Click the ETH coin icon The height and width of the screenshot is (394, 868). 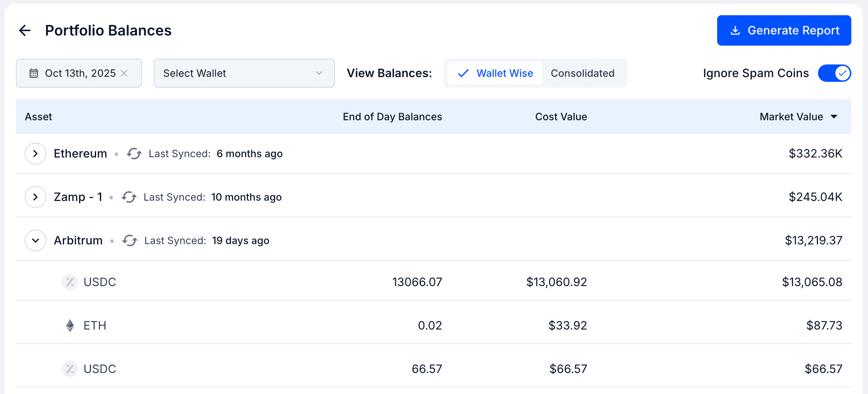click(70, 325)
